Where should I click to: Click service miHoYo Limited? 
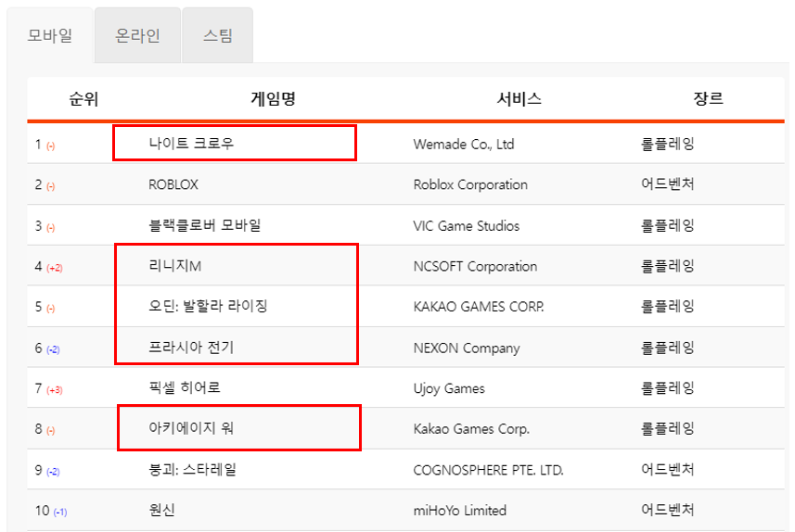[460, 510]
